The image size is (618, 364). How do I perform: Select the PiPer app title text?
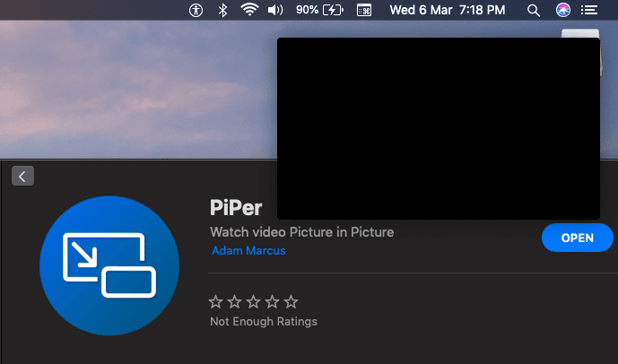[x=236, y=208]
